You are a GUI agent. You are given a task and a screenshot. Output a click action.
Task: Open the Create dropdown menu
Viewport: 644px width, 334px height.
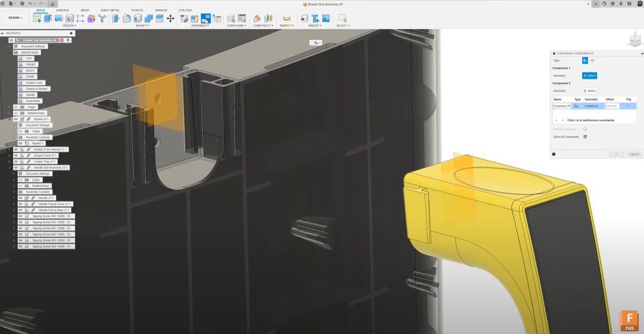(69, 26)
